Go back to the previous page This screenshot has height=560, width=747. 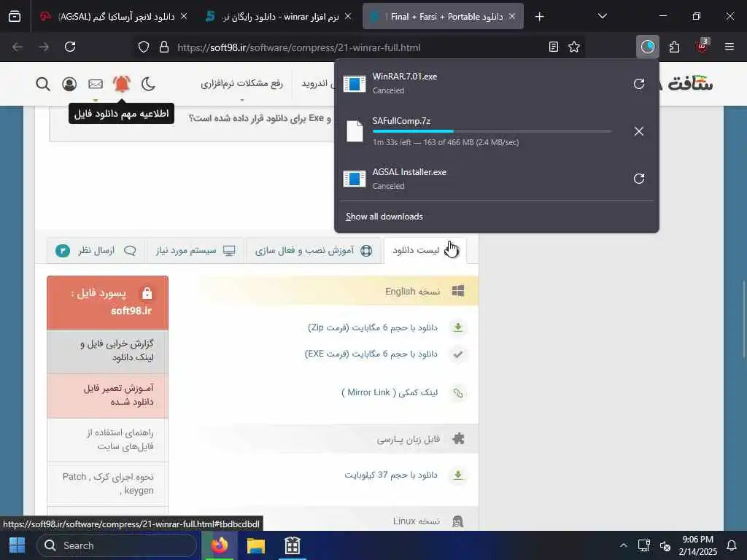click(x=18, y=47)
